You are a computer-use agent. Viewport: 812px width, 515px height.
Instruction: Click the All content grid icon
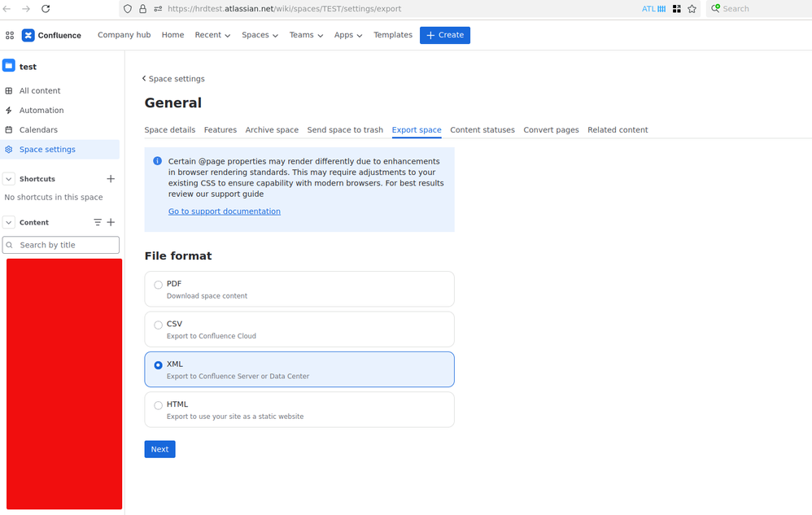(9, 90)
